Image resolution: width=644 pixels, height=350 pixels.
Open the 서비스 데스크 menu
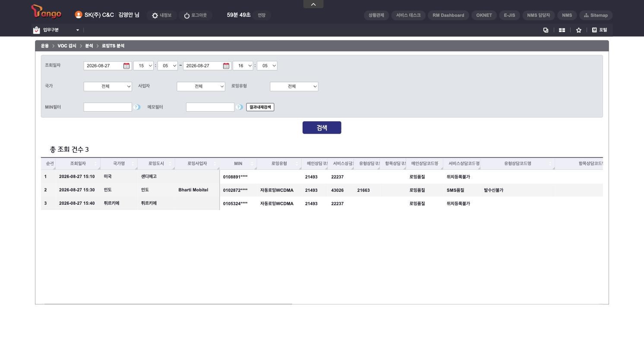click(x=408, y=15)
